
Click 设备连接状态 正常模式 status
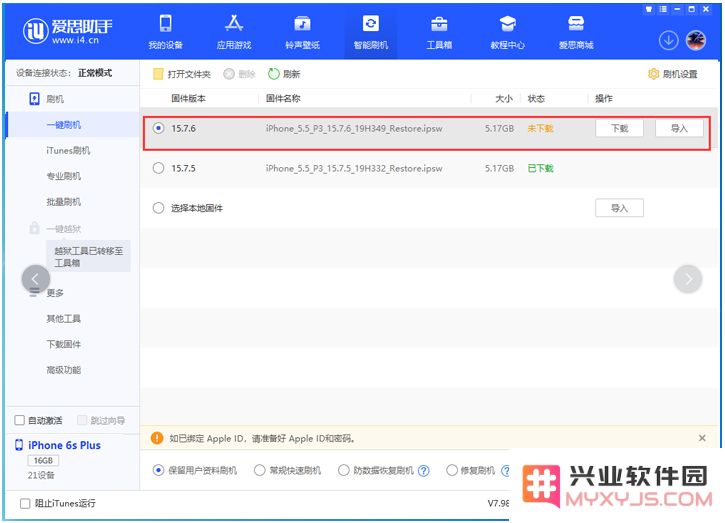point(64,73)
